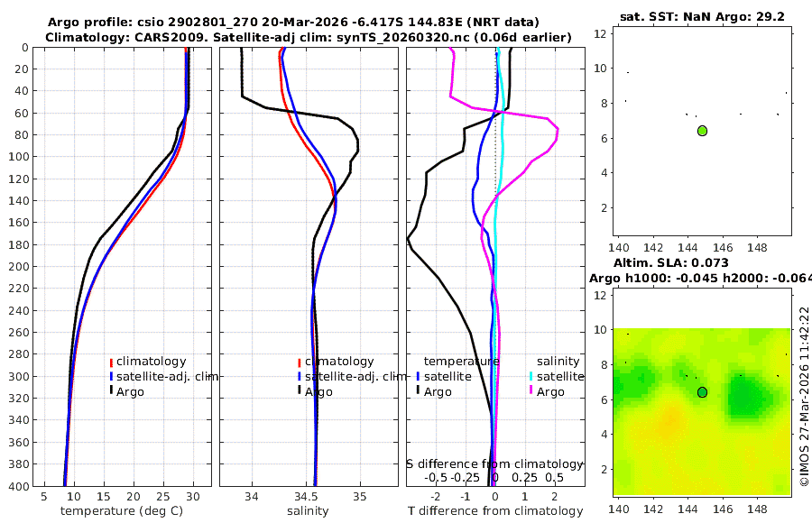
Task: Click T difference tick label -2
Action: click(436, 497)
